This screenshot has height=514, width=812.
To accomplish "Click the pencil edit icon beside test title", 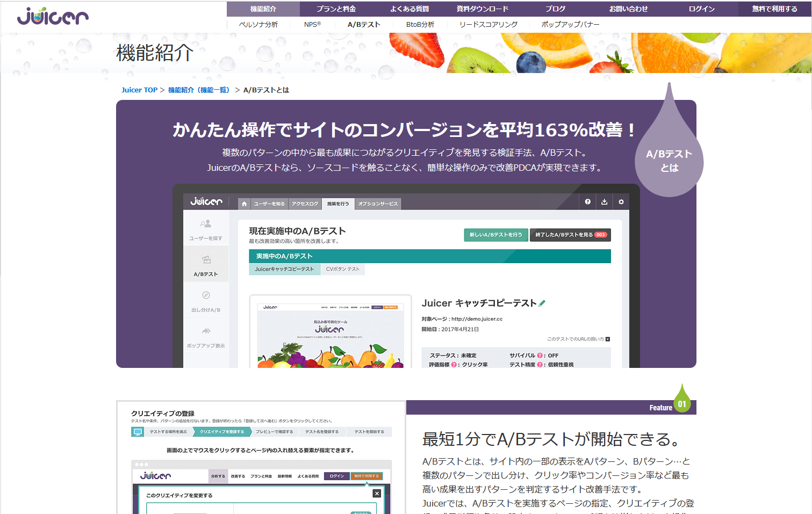I will point(542,303).
